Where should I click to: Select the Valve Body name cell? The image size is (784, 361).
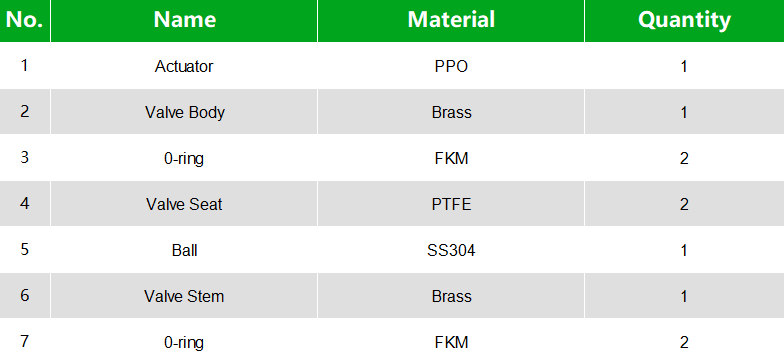pyautogui.click(x=184, y=112)
